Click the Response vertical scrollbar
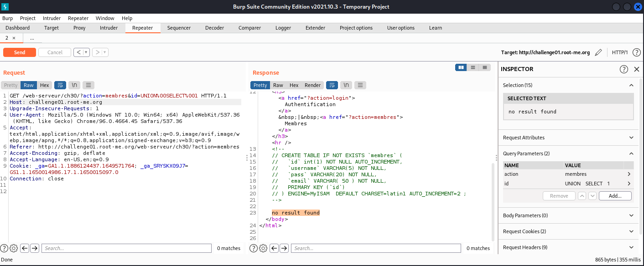 tap(493, 202)
